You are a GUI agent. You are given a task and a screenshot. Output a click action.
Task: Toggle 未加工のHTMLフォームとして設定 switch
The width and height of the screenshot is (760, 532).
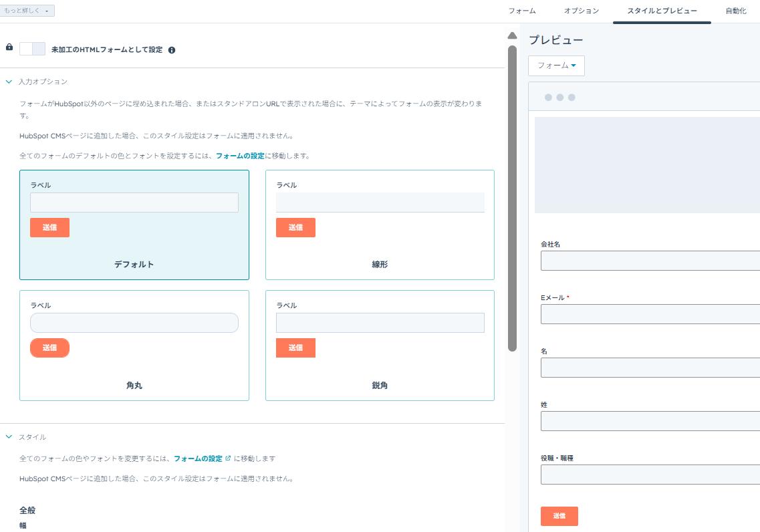32,49
